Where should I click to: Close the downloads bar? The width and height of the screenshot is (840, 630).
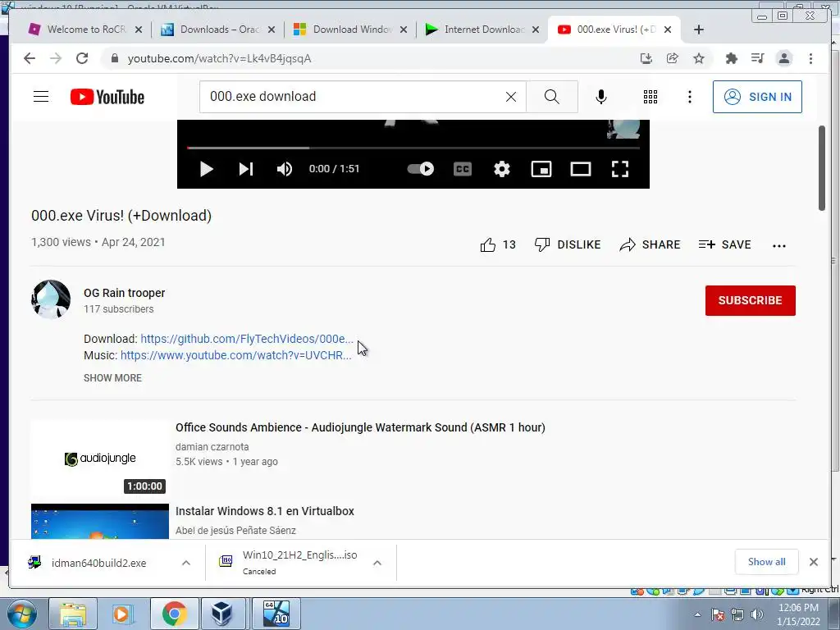[x=814, y=562]
